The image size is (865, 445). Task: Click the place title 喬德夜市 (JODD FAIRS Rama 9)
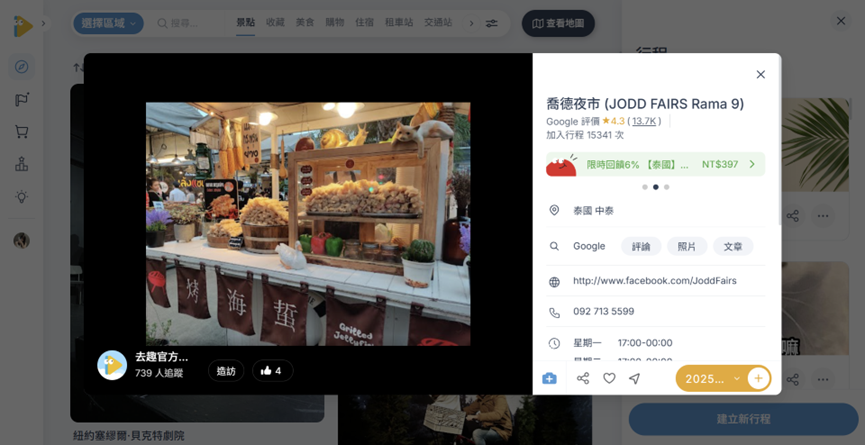coord(645,104)
